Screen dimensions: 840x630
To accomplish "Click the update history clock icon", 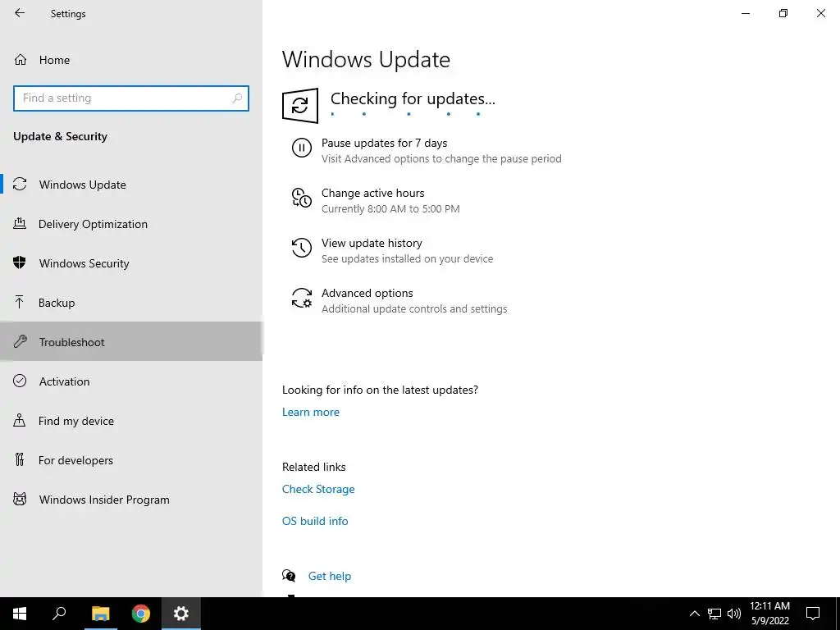I will 302,248.
